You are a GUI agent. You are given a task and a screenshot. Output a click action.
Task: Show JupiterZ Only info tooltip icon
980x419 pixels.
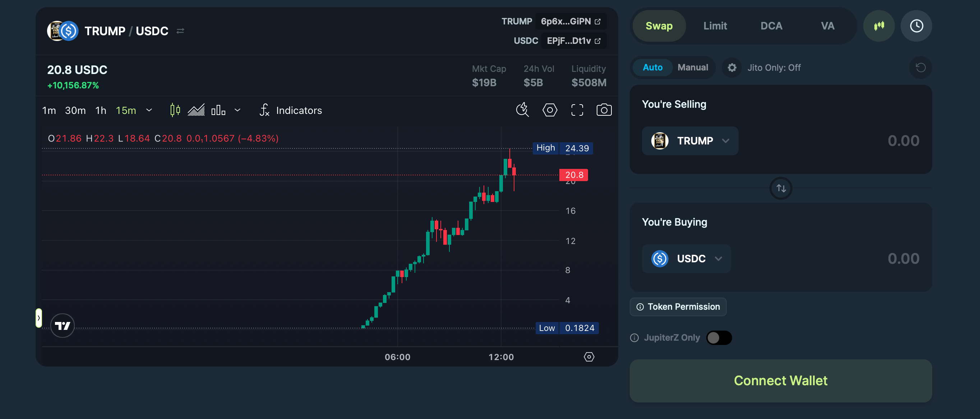[634, 337]
